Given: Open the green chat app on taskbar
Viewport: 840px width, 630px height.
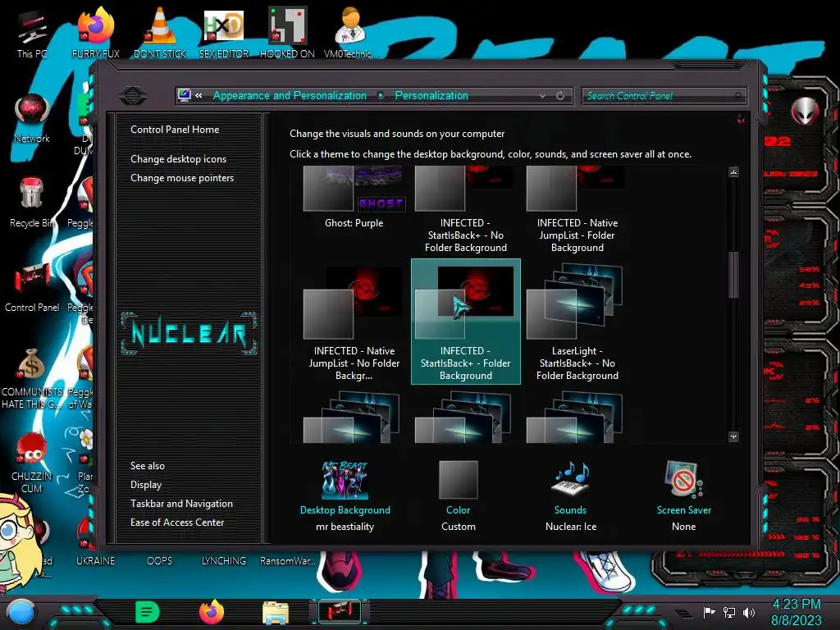Looking at the screenshot, I should pyautogui.click(x=148, y=612).
